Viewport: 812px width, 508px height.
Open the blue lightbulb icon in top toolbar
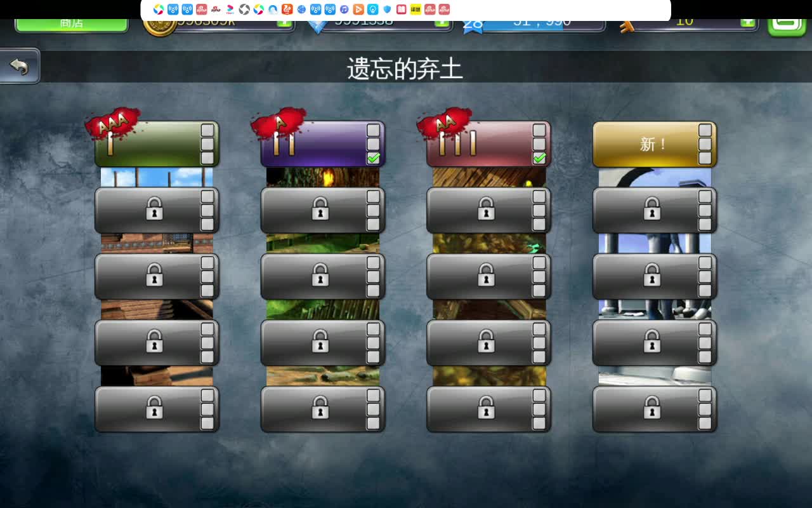point(373,10)
